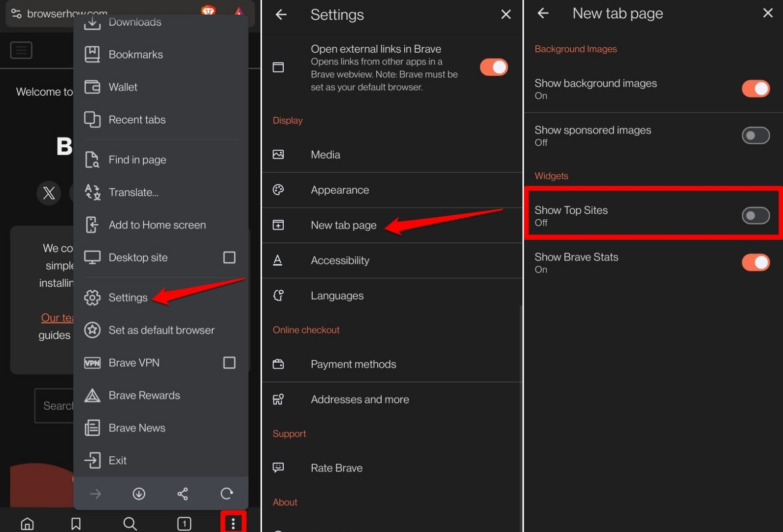Click the share icon in menu footer
This screenshot has width=783, height=532.
pos(183,494)
